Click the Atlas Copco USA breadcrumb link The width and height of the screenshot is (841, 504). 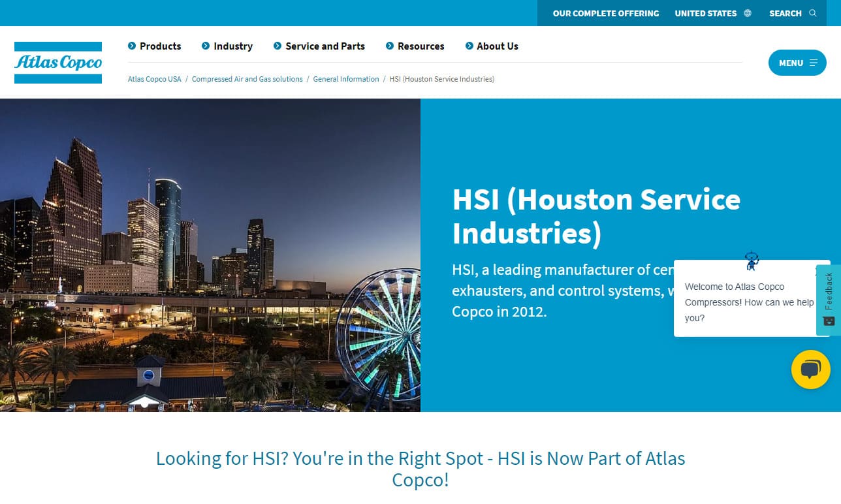click(x=154, y=78)
